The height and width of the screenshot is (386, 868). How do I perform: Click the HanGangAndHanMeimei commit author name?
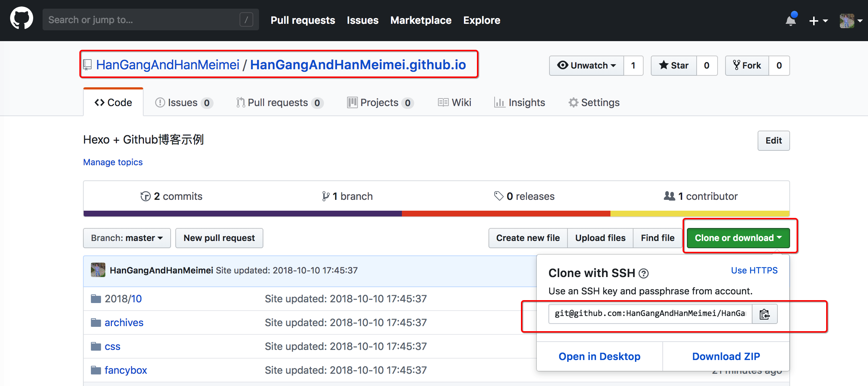161,270
